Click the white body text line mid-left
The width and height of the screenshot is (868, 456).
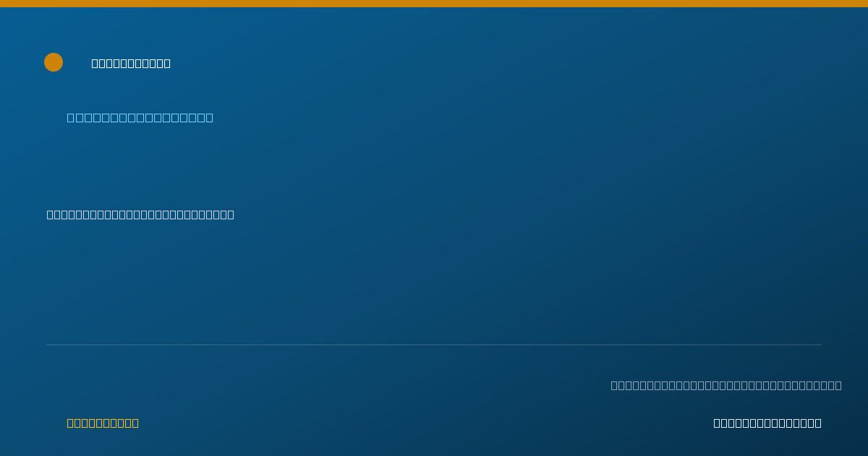(x=140, y=214)
